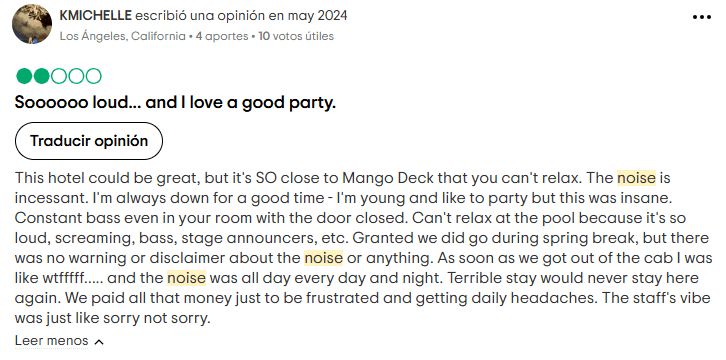726x360 pixels.
Task: Click the chevron next to Leer menos
Action: (x=99, y=342)
